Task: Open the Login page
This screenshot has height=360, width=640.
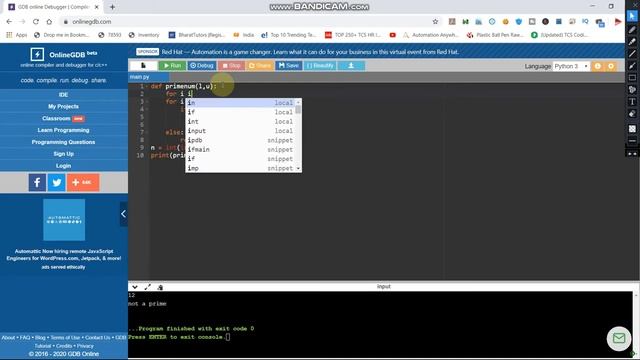Action: click(x=63, y=166)
